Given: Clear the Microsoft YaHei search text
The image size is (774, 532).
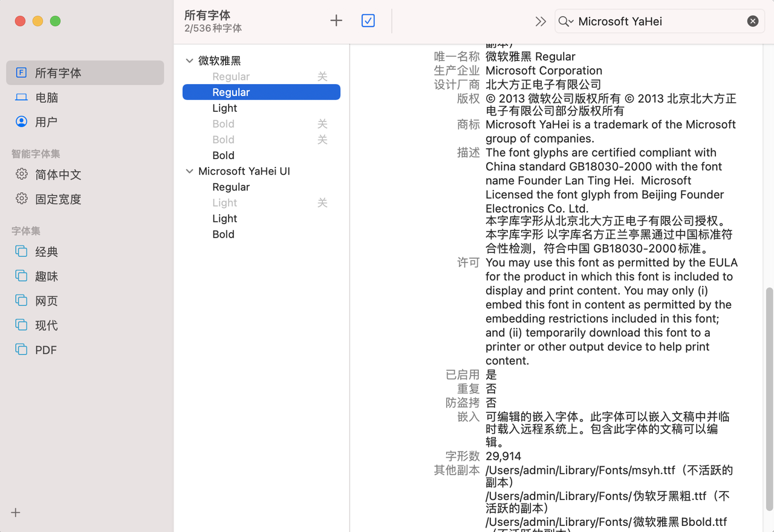Looking at the screenshot, I should point(752,21).
